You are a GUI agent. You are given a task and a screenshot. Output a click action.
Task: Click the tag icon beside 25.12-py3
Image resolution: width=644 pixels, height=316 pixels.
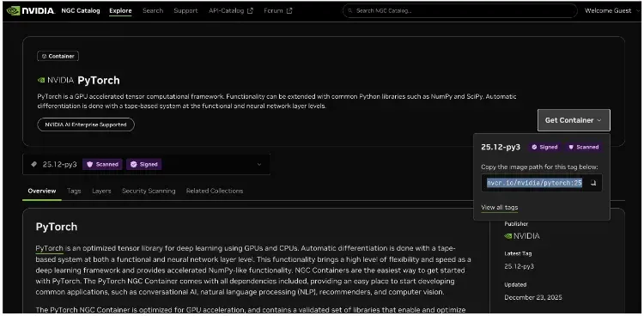click(x=34, y=164)
